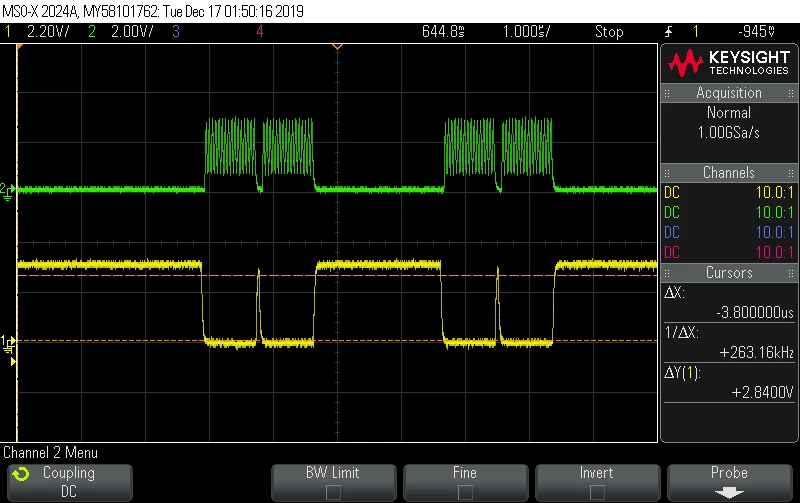800x503 pixels.
Task: Click the drag handle dots left of Acquisition
Action: coord(667,93)
